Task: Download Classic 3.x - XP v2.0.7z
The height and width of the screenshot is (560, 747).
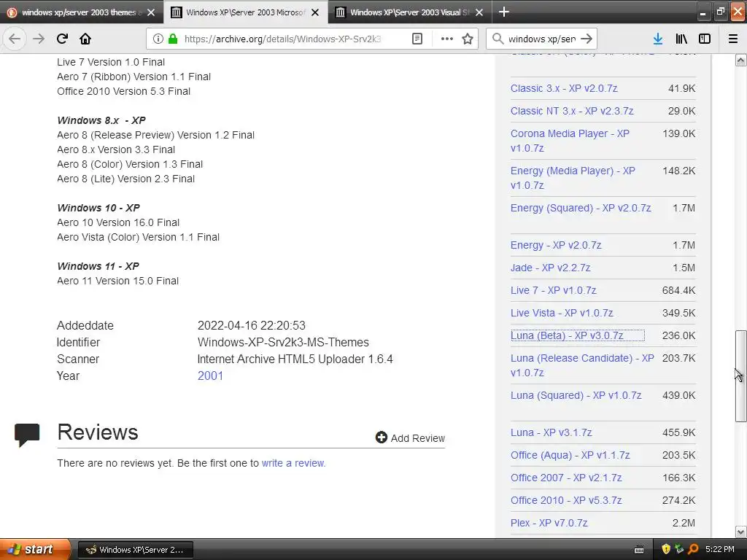Action: 564,88
